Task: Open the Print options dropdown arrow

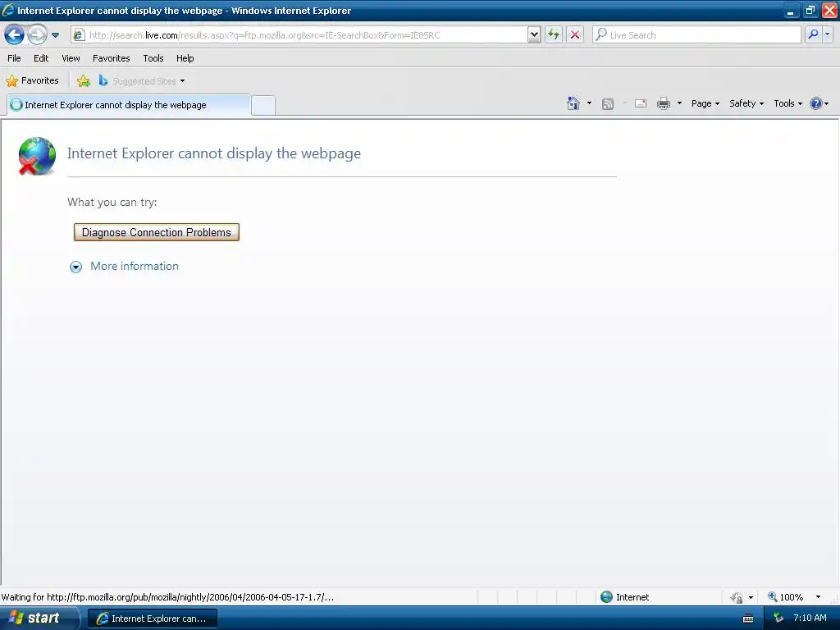Action: tap(679, 103)
